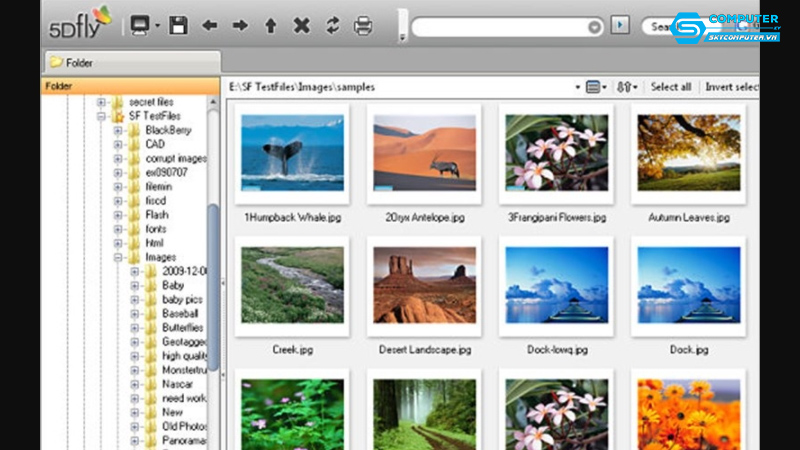
Task: Click the delete X icon in toolbar
Action: click(x=301, y=25)
